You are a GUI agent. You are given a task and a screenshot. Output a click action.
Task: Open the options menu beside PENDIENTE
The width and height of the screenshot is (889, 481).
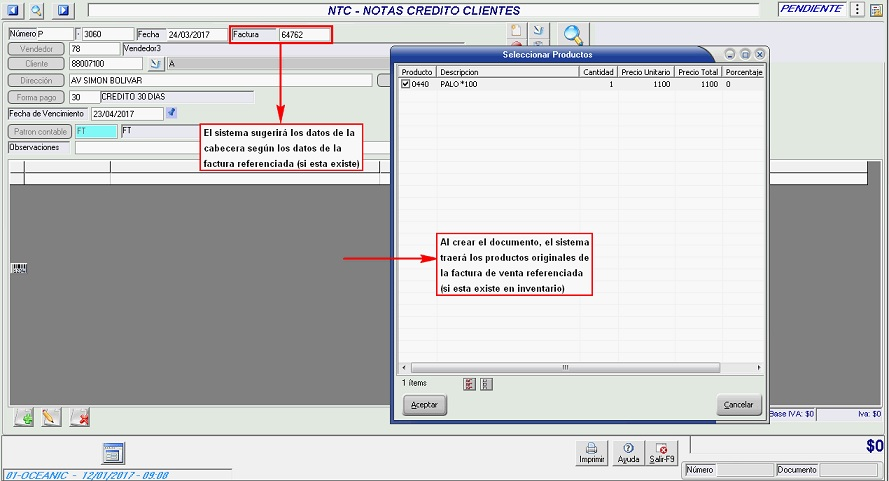(x=857, y=10)
